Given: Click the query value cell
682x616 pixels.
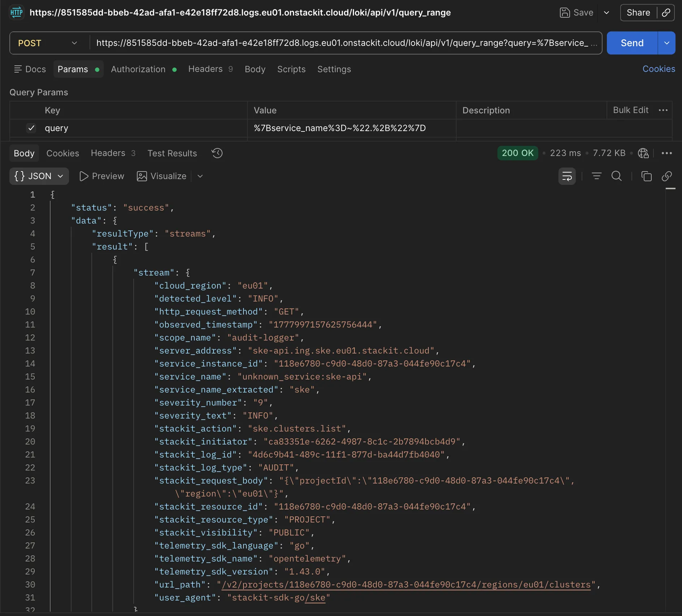Looking at the screenshot, I should click(351, 128).
